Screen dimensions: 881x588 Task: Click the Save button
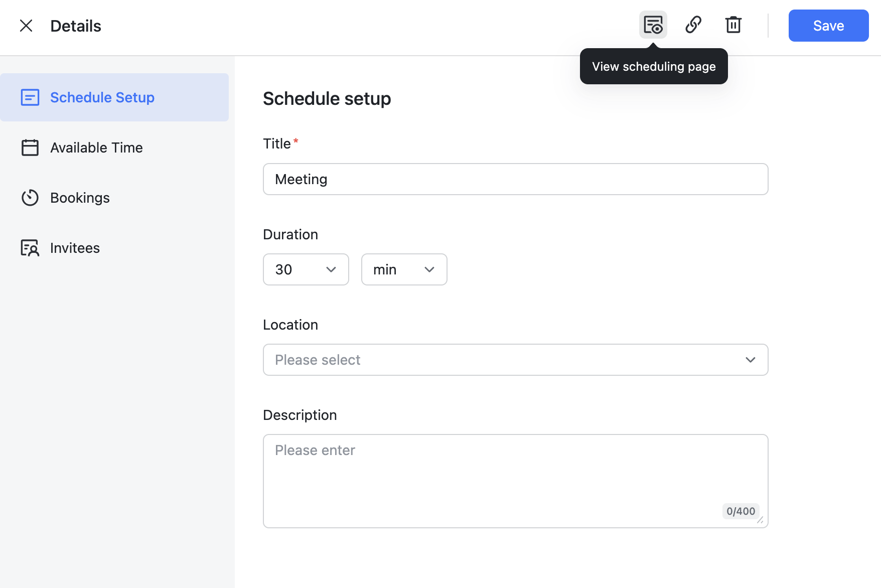point(828,26)
